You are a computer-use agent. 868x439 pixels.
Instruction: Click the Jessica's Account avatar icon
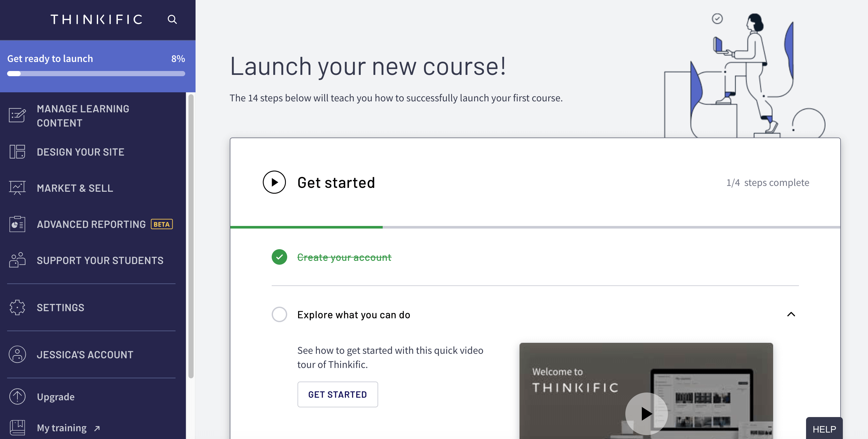(x=17, y=354)
